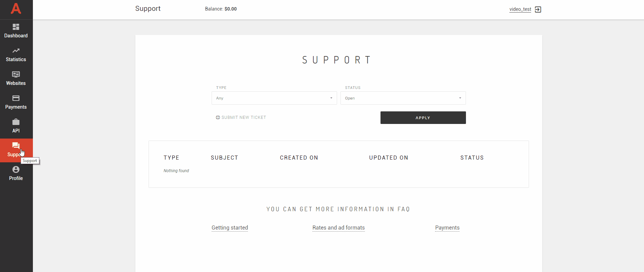The image size is (644, 272).
Task: Click the logout arrow icon
Action: [x=538, y=10]
